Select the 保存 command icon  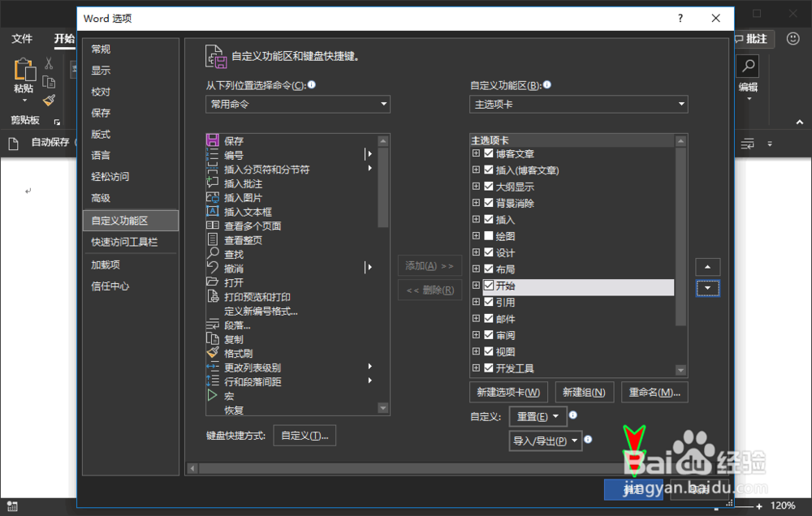tap(214, 140)
